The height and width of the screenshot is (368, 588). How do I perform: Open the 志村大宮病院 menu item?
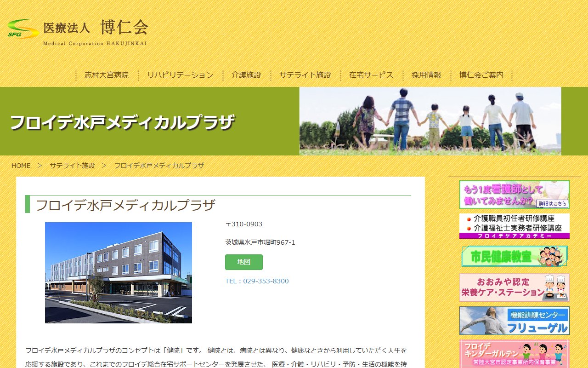pyautogui.click(x=107, y=75)
